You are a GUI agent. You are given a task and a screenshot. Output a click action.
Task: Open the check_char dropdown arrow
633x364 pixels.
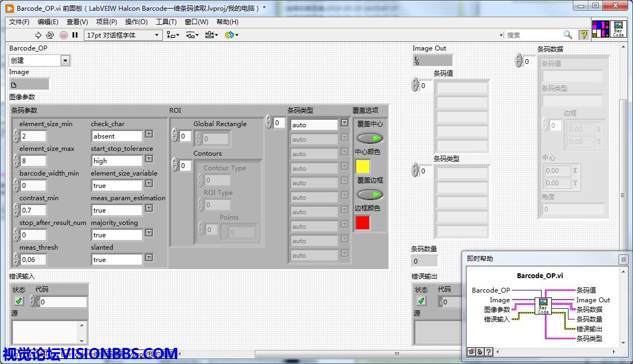coord(149,134)
